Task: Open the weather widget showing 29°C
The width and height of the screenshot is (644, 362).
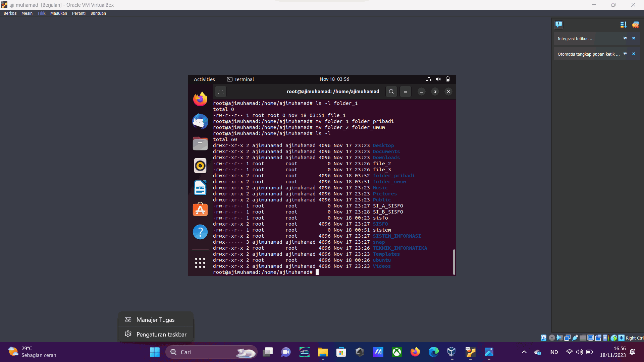Action: coord(32,352)
